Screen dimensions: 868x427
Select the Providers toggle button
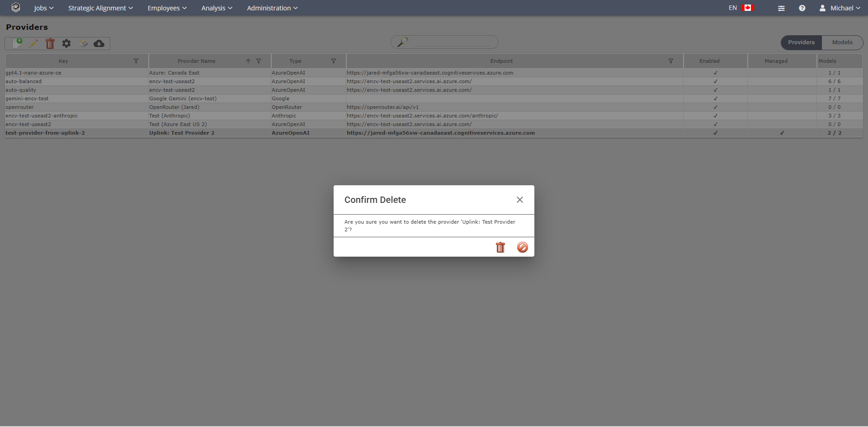pos(801,42)
